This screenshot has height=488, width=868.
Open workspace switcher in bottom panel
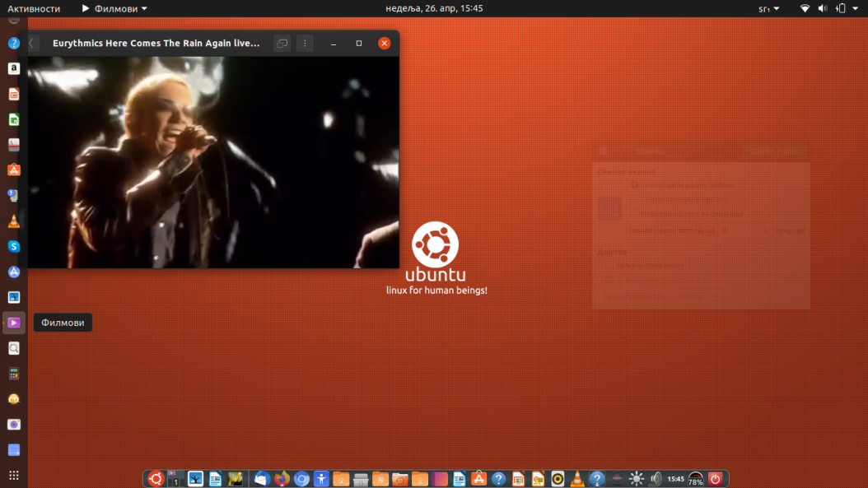pos(175,479)
